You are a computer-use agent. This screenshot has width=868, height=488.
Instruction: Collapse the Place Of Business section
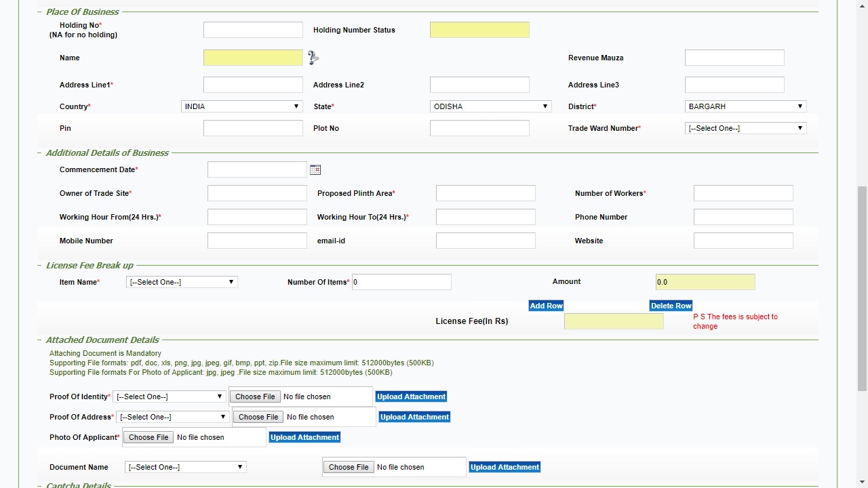click(x=39, y=12)
